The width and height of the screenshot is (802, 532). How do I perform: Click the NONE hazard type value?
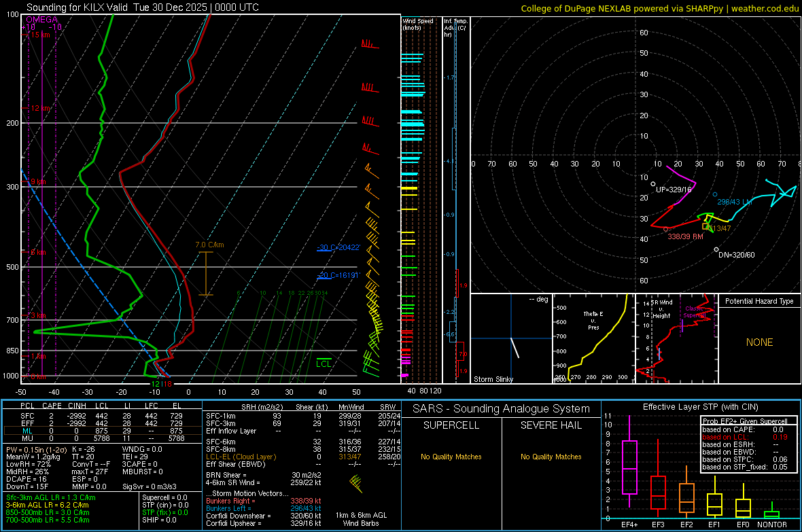760,342
